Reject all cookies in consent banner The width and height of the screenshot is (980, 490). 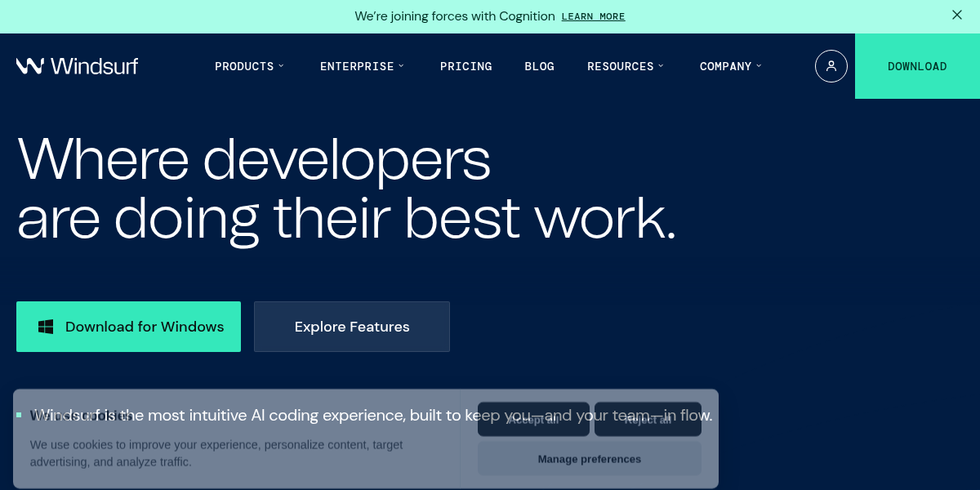tap(648, 419)
